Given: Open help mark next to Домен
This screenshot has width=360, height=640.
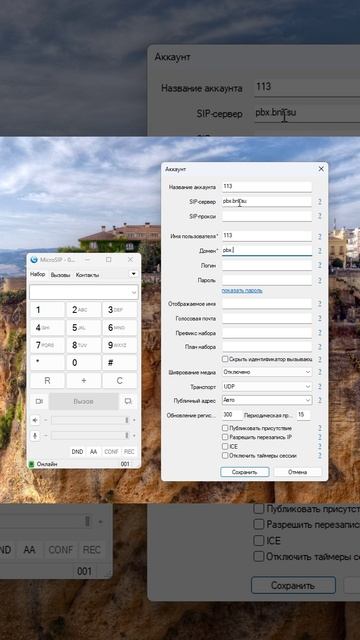Looking at the screenshot, I should click(320, 250).
